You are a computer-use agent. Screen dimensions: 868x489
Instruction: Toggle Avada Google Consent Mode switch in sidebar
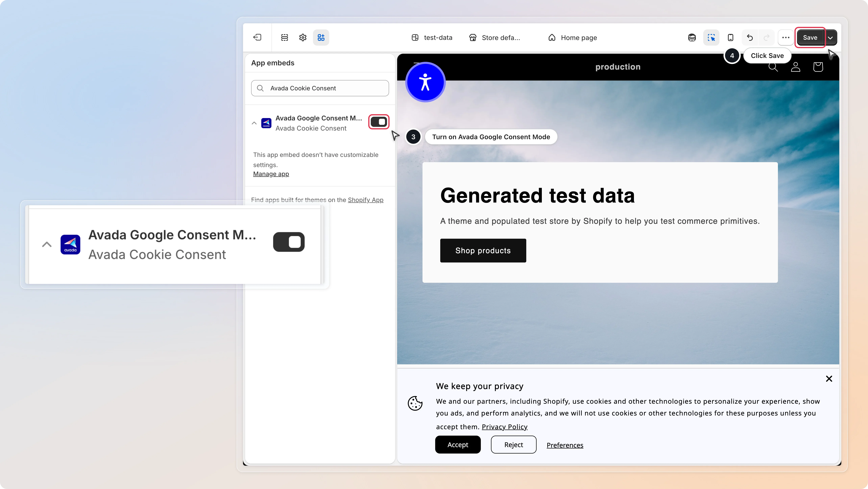(x=379, y=122)
